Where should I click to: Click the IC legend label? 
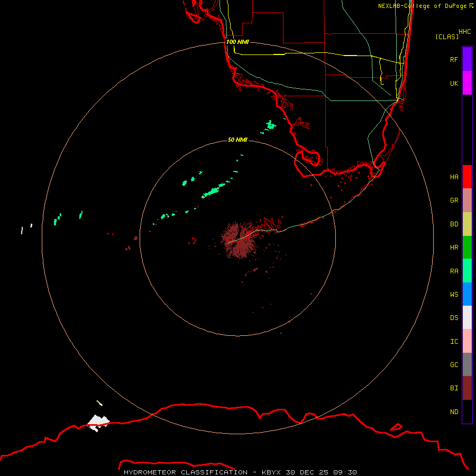pyautogui.click(x=454, y=342)
